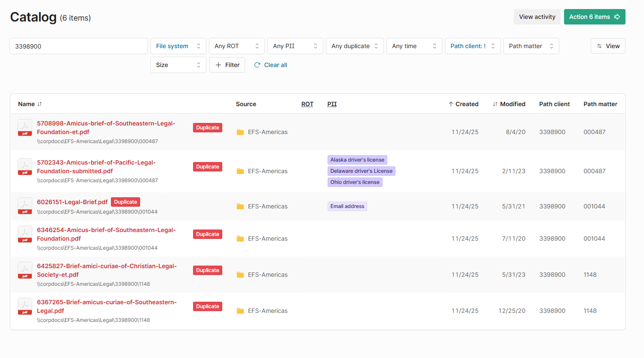Click the Alaska driver's license PII tag

357,160
